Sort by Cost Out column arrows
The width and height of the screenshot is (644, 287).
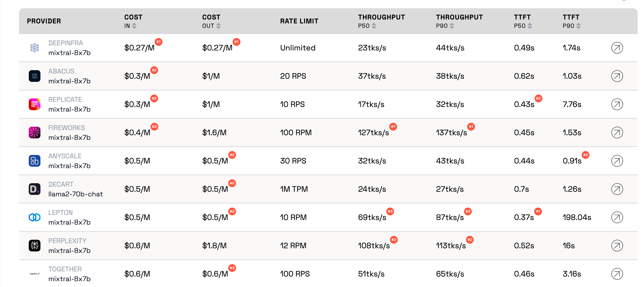(218, 26)
